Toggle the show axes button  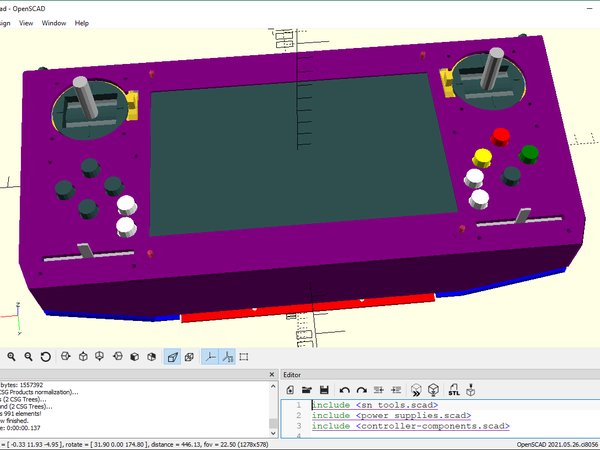(211, 356)
